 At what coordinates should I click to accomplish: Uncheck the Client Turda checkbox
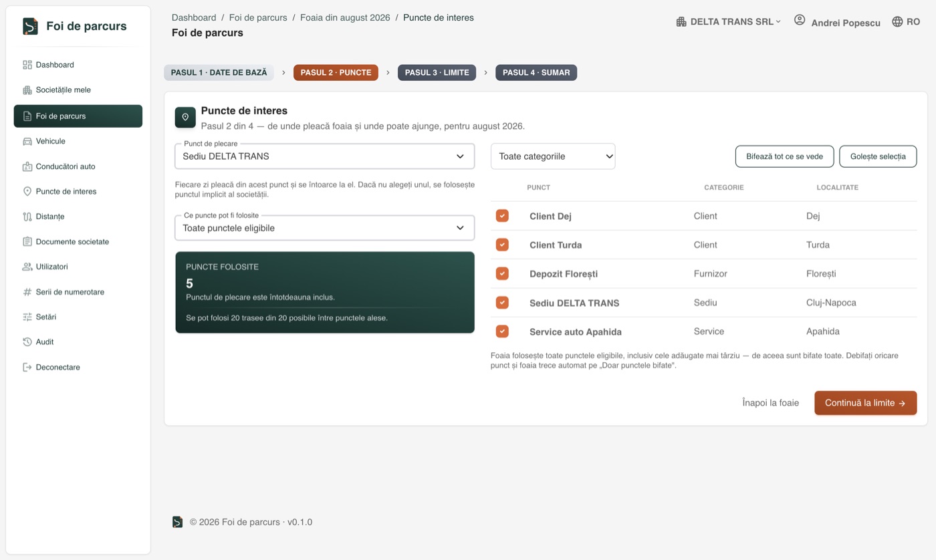[x=502, y=245]
